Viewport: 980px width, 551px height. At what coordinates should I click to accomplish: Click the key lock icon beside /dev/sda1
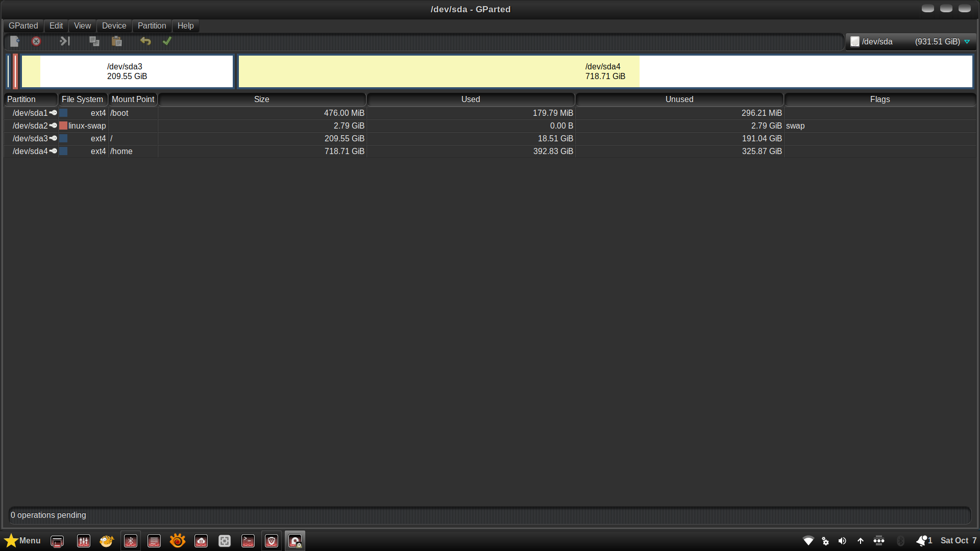click(x=53, y=113)
